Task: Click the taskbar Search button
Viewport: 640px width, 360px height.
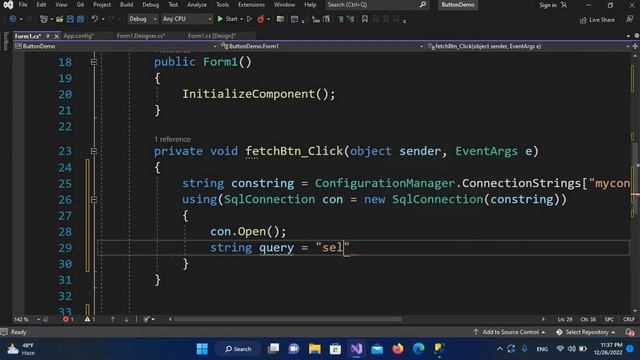Action: (x=238, y=349)
